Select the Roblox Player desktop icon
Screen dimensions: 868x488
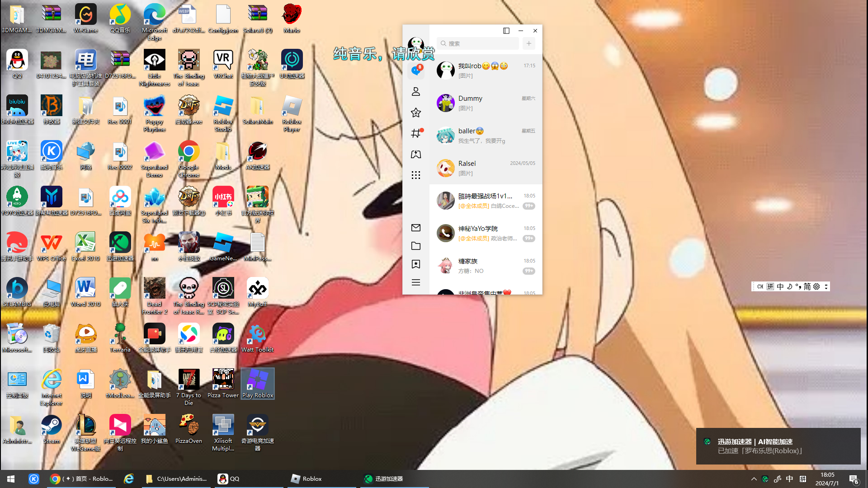(x=292, y=113)
